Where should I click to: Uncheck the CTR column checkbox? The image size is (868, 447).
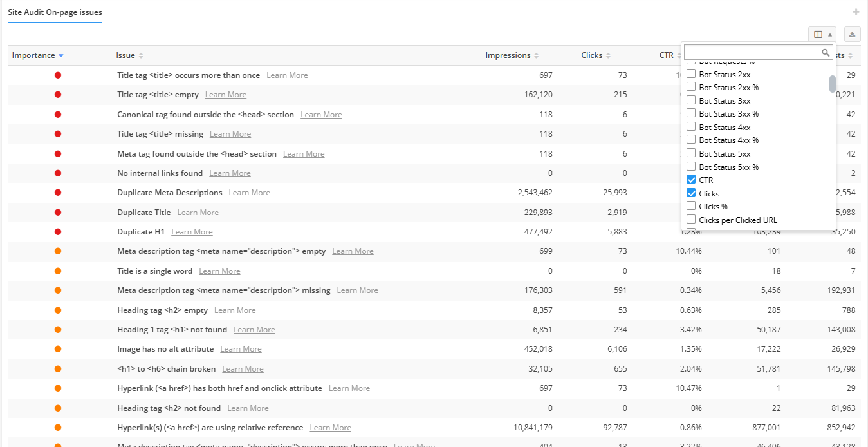691,180
